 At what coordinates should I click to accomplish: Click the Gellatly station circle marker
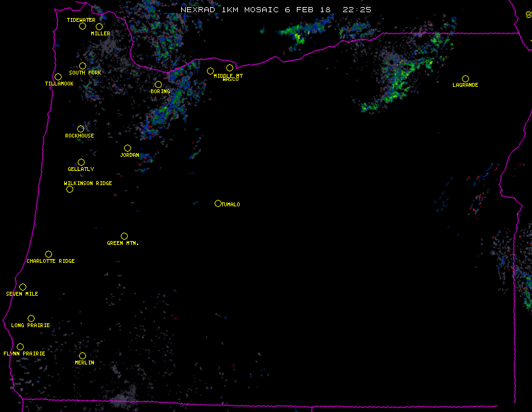click(x=82, y=163)
